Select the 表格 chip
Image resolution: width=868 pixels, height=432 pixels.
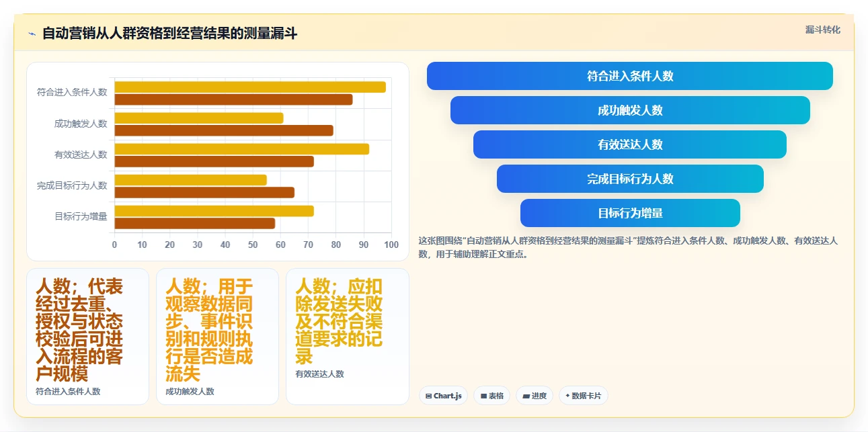tap(492, 396)
